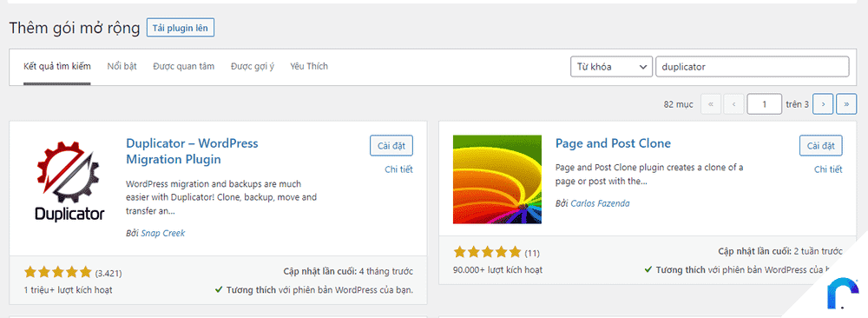Click the Duplicator five-star rating
Image resolution: width=868 pixels, height=318 pixels.
coord(57,272)
